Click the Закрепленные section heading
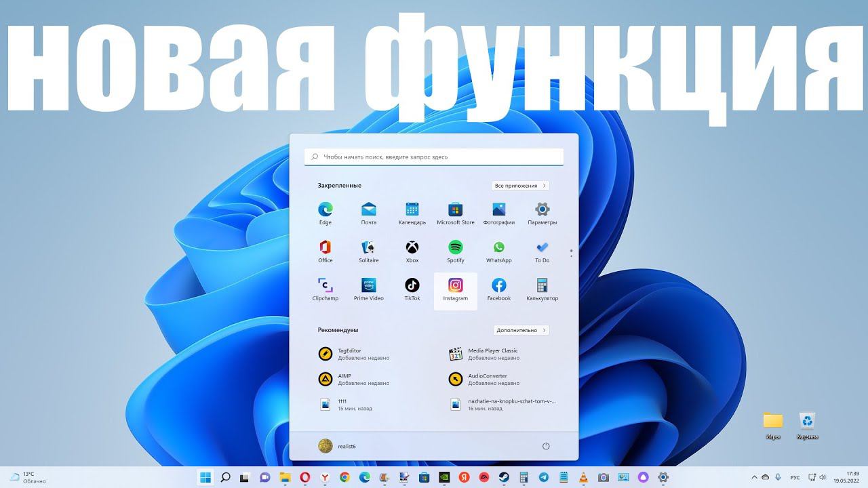The image size is (868, 488). coord(340,186)
